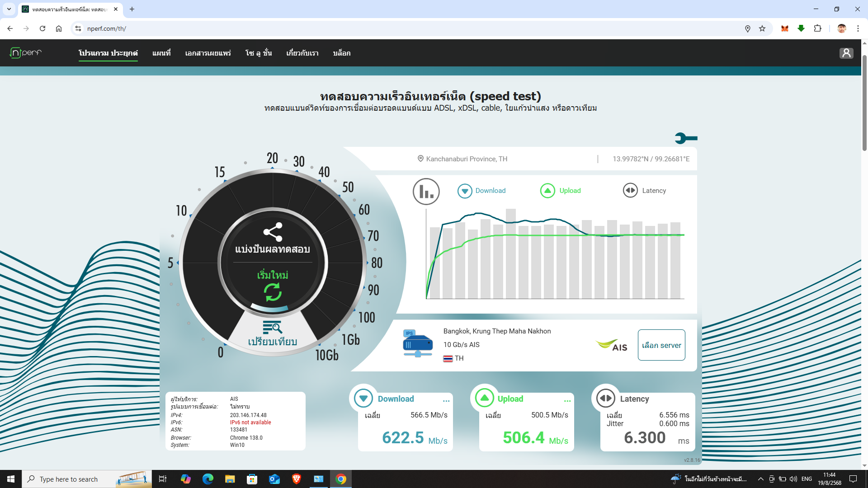The height and width of the screenshot is (488, 868).
Task: Open Microsoft Edge from taskbar
Action: pos(208,479)
